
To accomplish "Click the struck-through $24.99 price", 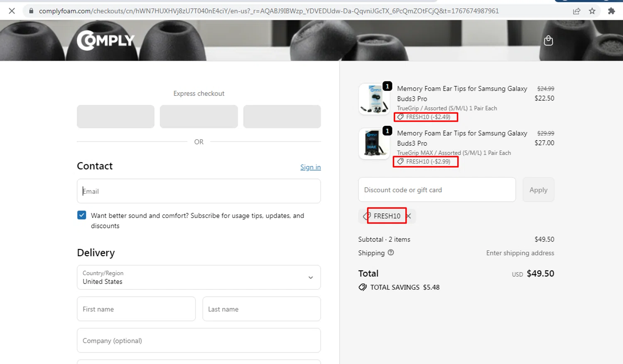I will pyautogui.click(x=545, y=89).
